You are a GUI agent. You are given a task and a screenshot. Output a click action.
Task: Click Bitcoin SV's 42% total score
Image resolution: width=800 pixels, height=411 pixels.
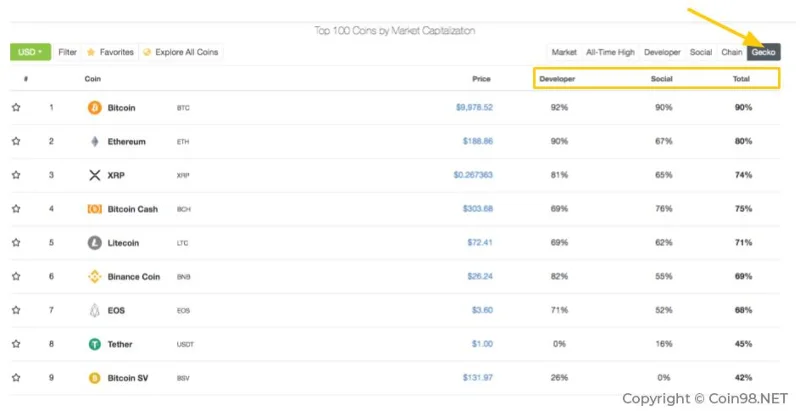(x=743, y=378)
